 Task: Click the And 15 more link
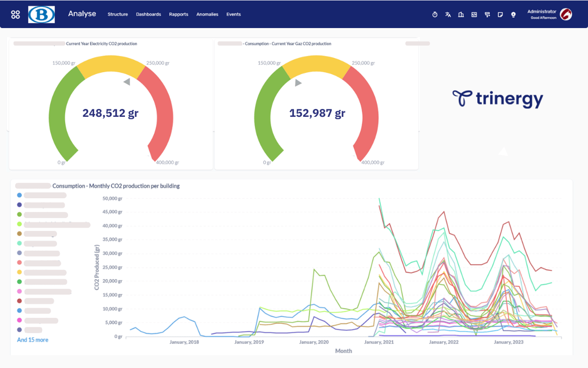tap(32, 340)
